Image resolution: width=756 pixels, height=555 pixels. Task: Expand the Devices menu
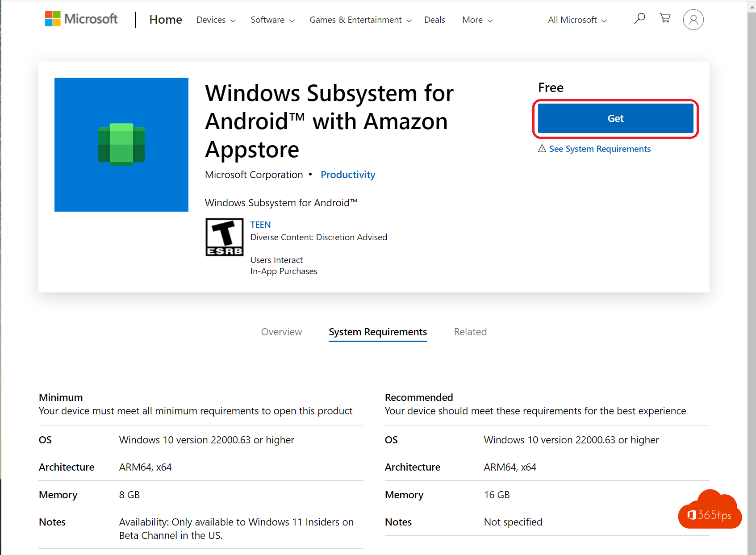(x=216, y=20)
